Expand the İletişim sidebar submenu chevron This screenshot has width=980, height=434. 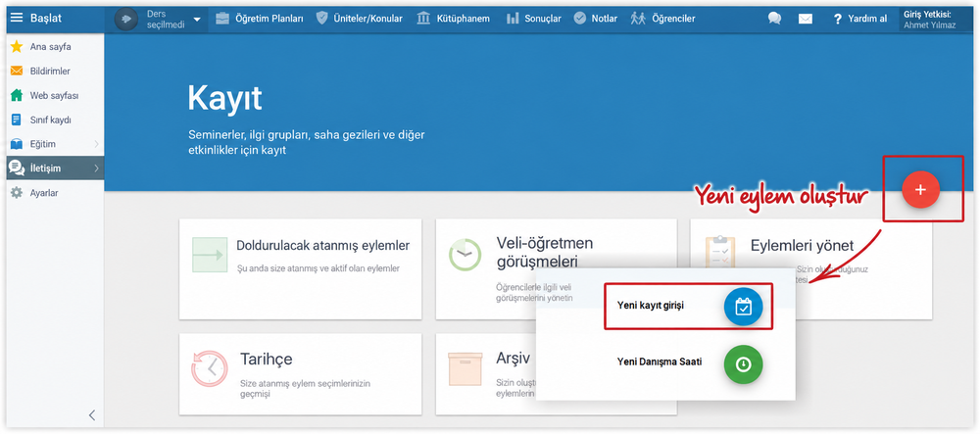coord(96,168)
